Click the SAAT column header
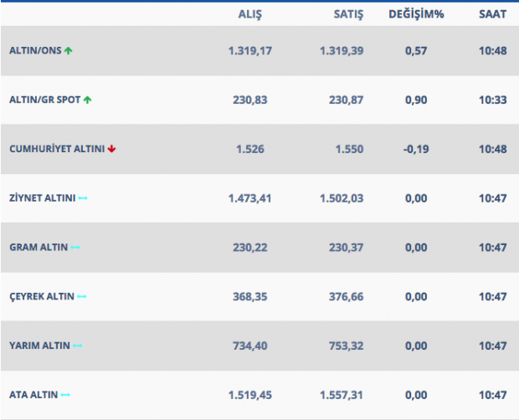519x420 pixels. [492, 14]
